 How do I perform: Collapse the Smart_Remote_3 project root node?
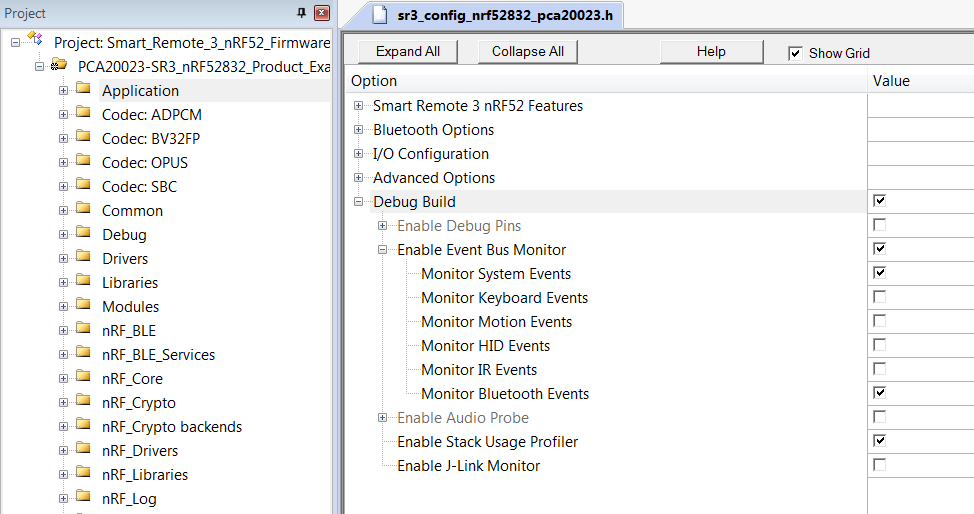[x=16, y=42]
